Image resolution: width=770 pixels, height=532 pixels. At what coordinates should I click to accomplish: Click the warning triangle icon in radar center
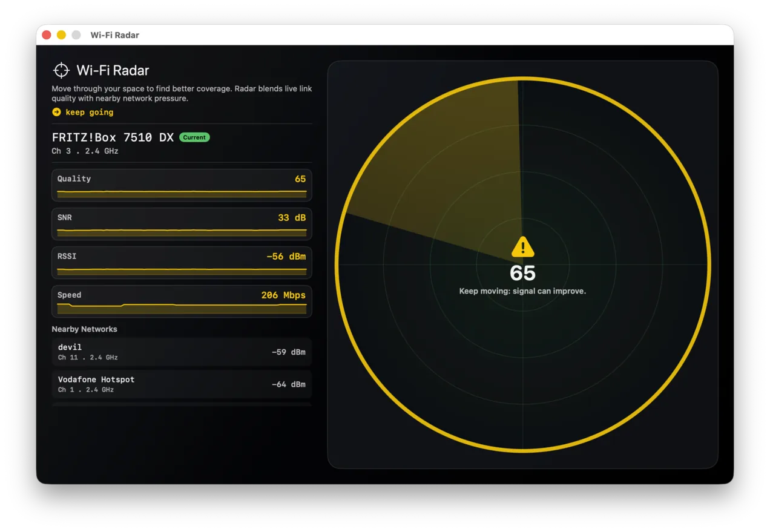(x=522, y=247)
